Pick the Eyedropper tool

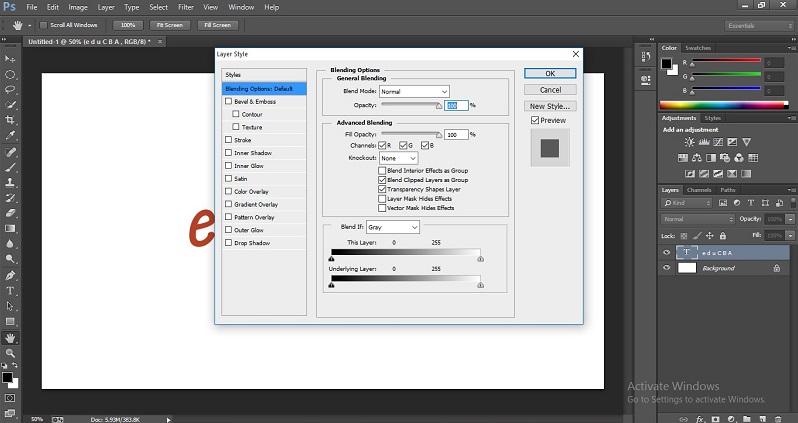[x=10, y=134]
